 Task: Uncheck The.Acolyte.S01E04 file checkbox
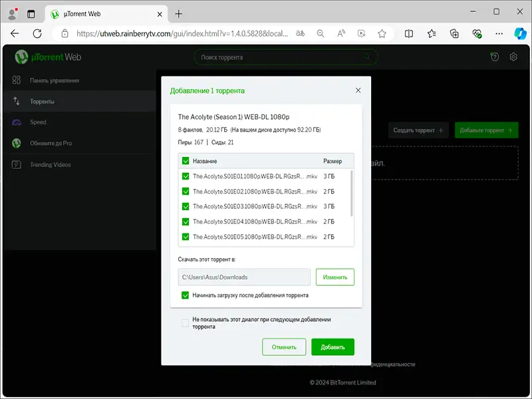pos(186,221)
